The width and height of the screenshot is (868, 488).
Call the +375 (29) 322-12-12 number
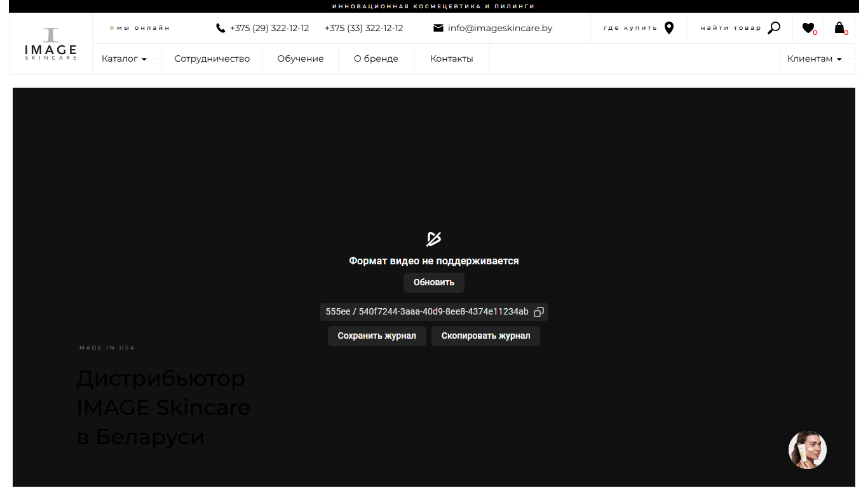click(269, 28)
